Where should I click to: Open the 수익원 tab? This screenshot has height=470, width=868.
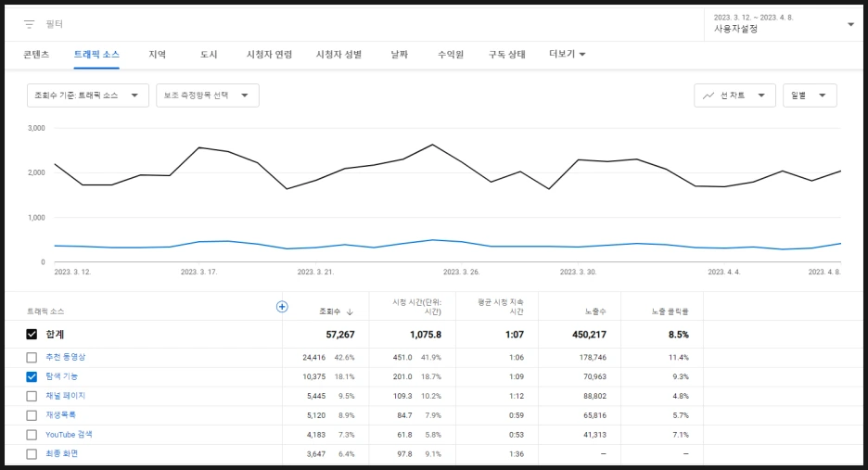(x=451, y=55)
